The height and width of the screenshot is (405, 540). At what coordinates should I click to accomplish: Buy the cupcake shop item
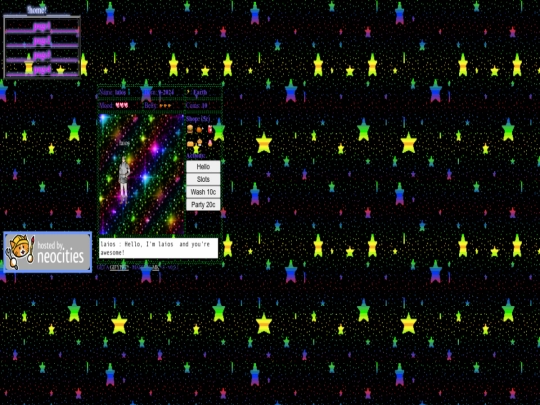(199, 142)
